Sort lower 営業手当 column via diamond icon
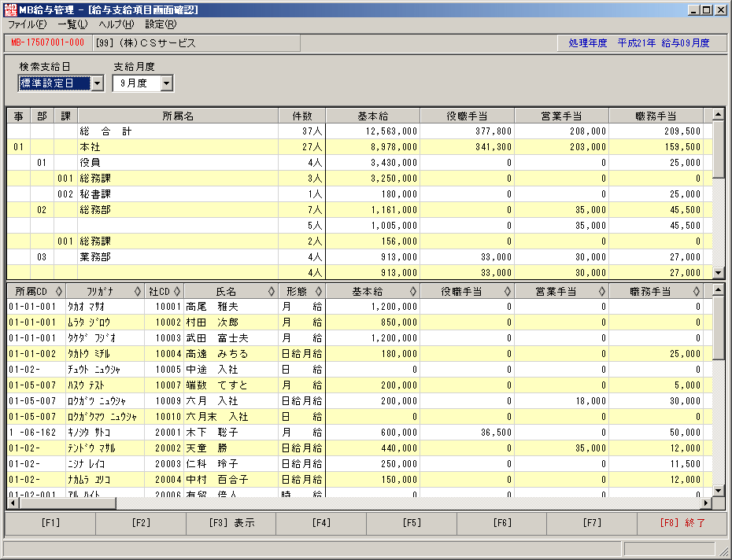This screenshot has height=560, width=732. click(602, 292)
